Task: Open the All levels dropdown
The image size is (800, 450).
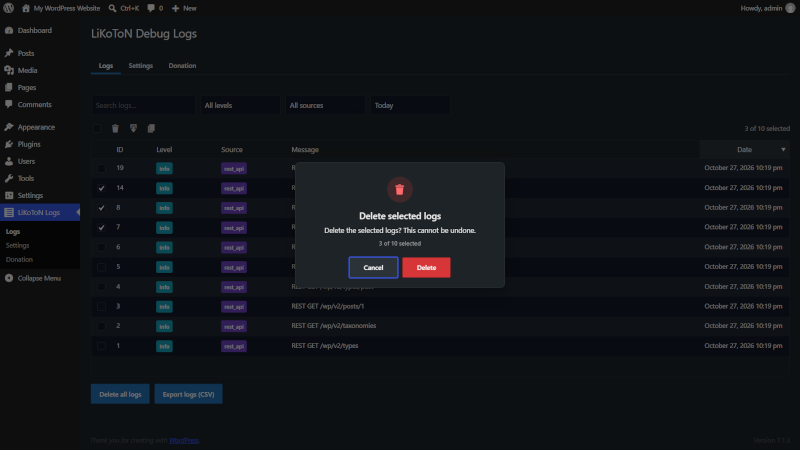Action: point(240,105)
